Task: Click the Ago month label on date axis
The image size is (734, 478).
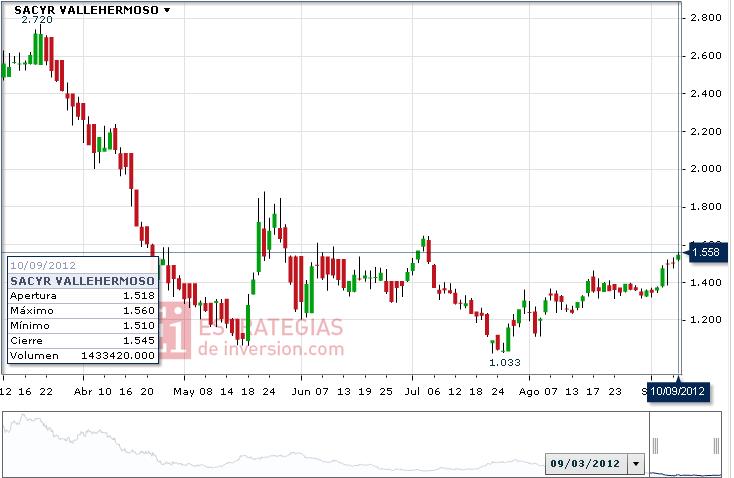Action: [x=529, y=391]
